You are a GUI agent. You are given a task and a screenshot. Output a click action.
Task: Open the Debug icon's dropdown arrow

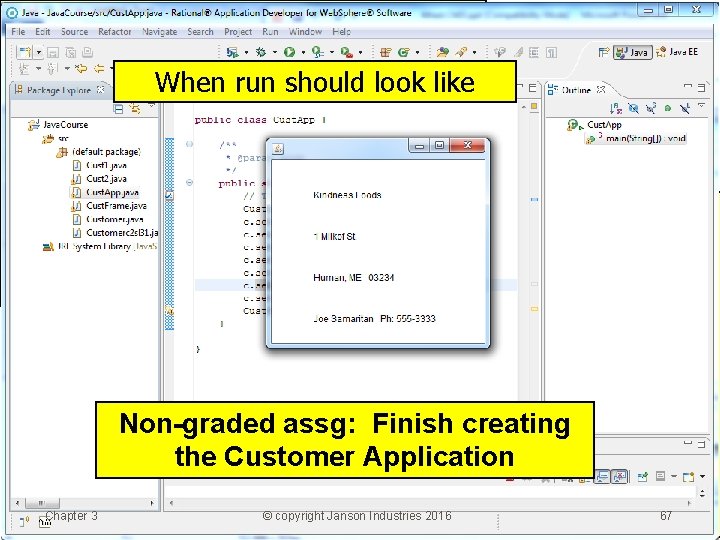coord(274,52)
